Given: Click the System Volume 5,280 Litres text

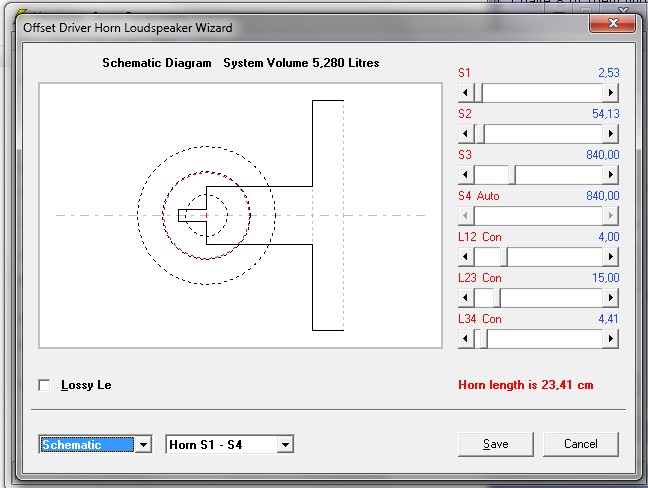Looking at the screenshot, I should click(301, 63).
